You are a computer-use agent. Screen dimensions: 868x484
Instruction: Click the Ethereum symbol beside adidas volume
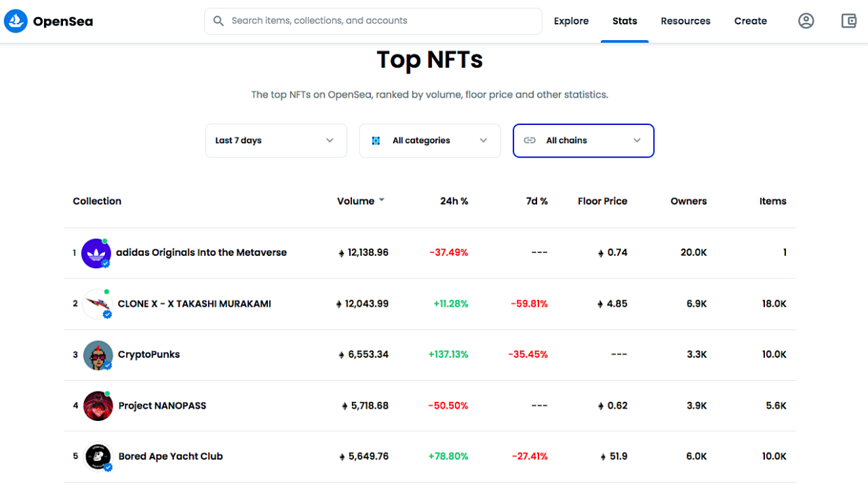[x=341, y=252]
